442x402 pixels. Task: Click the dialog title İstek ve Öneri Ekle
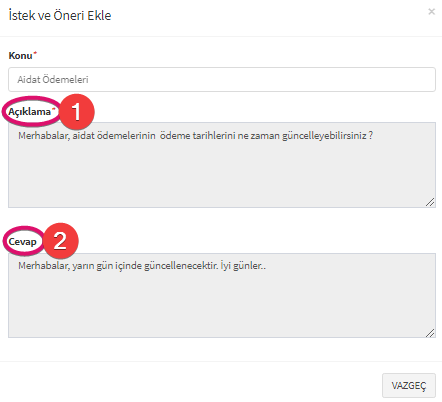[60, 16]
